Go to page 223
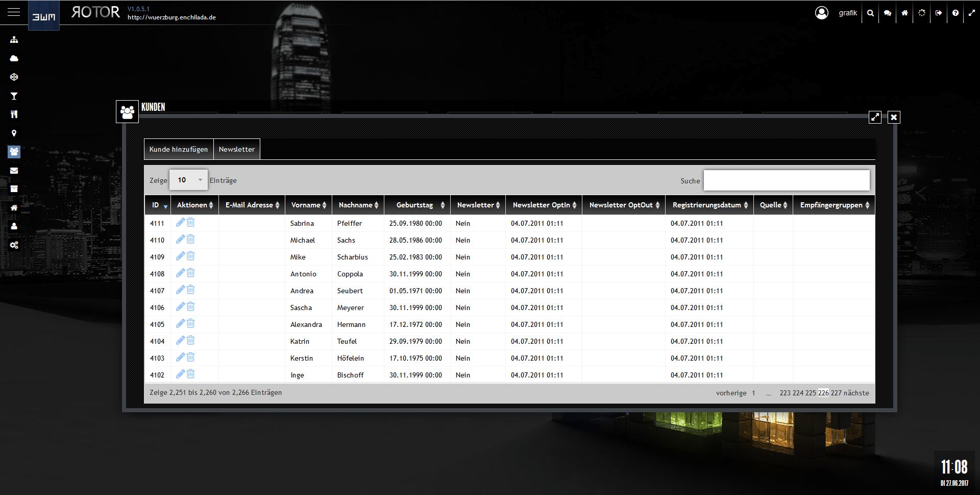Viewport: 980px width, 495px height. [785, 393]
